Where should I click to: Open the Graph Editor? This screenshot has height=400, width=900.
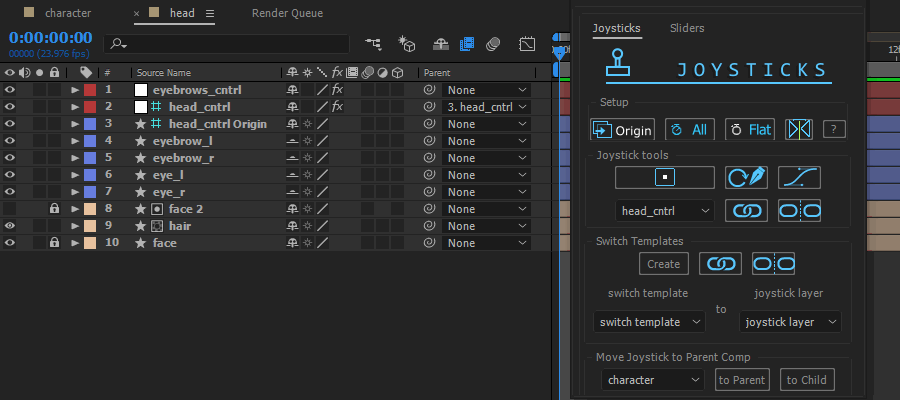527,44
